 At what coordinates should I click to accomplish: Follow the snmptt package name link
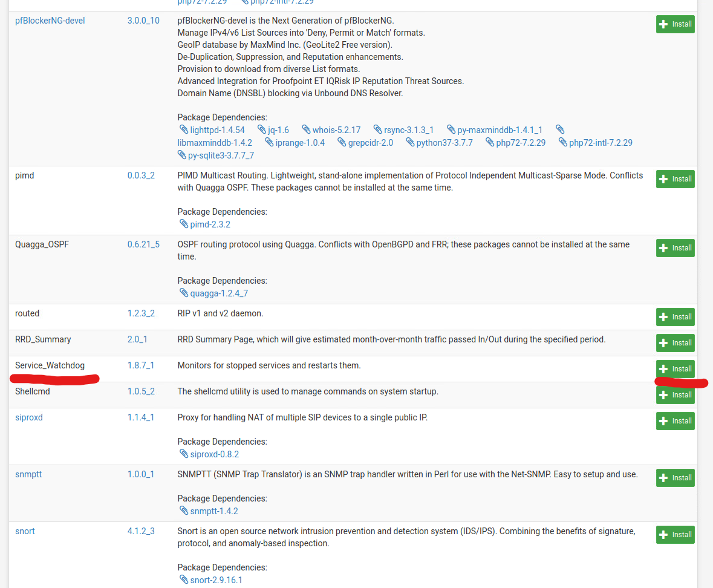(x=28, y=474)
